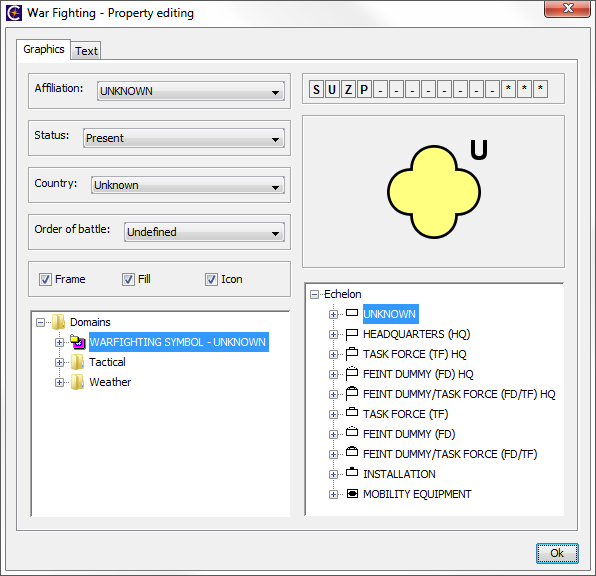Select the Weather tree item label
Image resolution: width=596 pixels, height=576 pixels.
[x=110, y=382]
